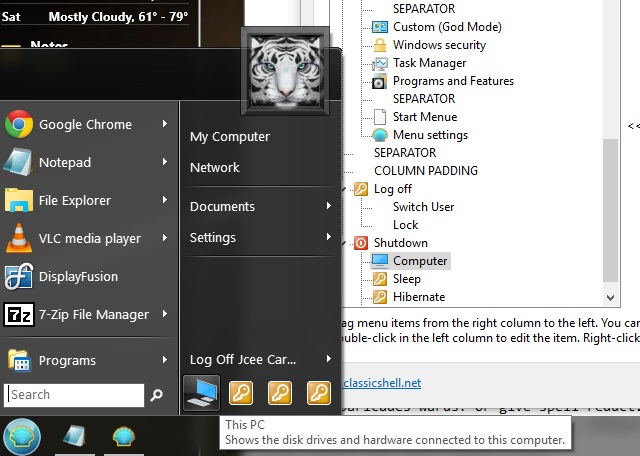The height and width of the screenshot is (456, 640).
Task: Open File Explorer in the Start menu
Action: pyautogui.click(x=74, y=201)
